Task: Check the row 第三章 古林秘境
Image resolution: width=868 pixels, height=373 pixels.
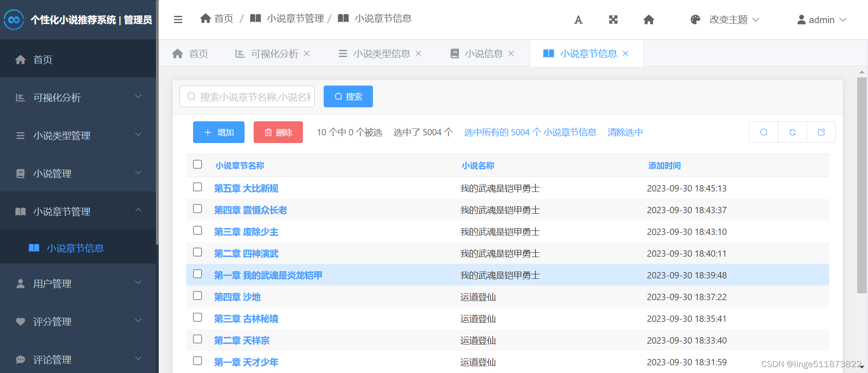Action: coord(198,317)
